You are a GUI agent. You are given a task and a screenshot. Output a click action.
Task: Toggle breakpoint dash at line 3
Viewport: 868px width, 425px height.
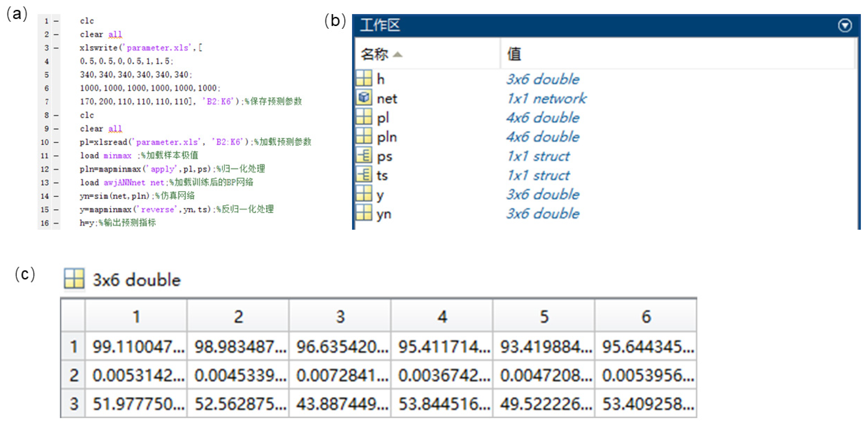point(56,48)
